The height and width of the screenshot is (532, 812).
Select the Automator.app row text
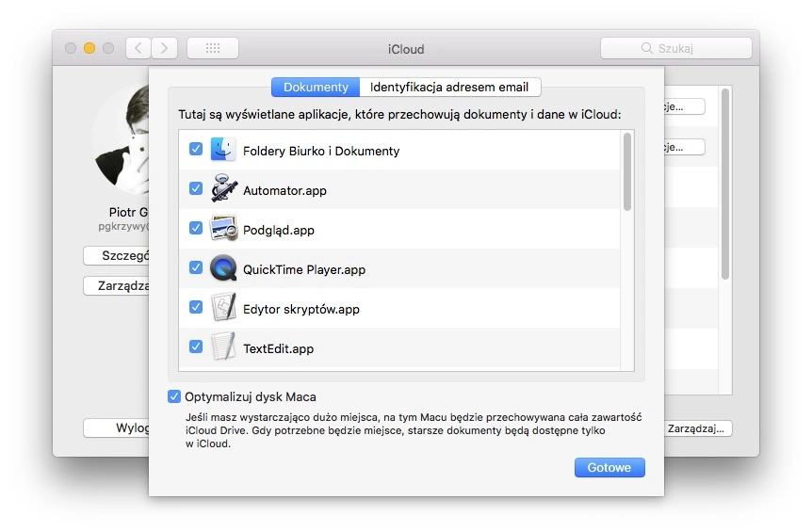pyautogui.click(x=284, y=190)
